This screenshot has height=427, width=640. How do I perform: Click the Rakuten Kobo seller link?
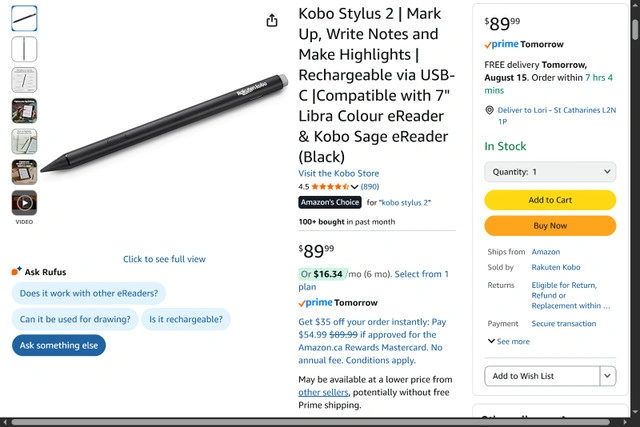point(558,268)
